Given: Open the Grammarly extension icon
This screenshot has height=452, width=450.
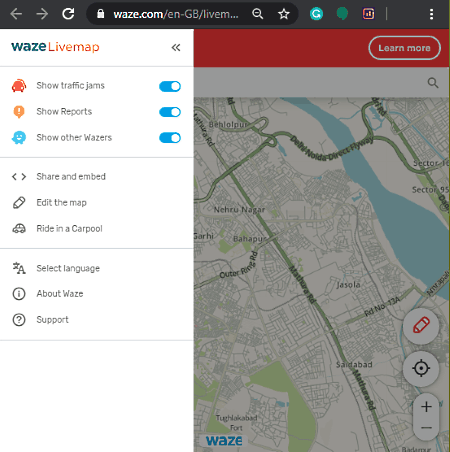Looking at the screenshot, I should tap(316, 14).
